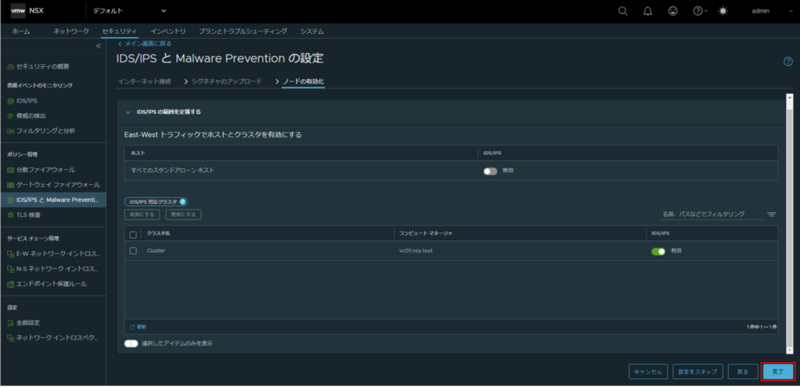This screenshot has width=800, height=387.
Task: Click the フィルタリングと分析 sidebar icon
Action: point(10,131)
